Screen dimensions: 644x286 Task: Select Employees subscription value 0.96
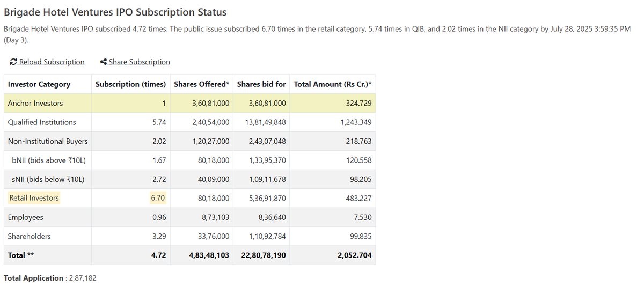[159, 217]
